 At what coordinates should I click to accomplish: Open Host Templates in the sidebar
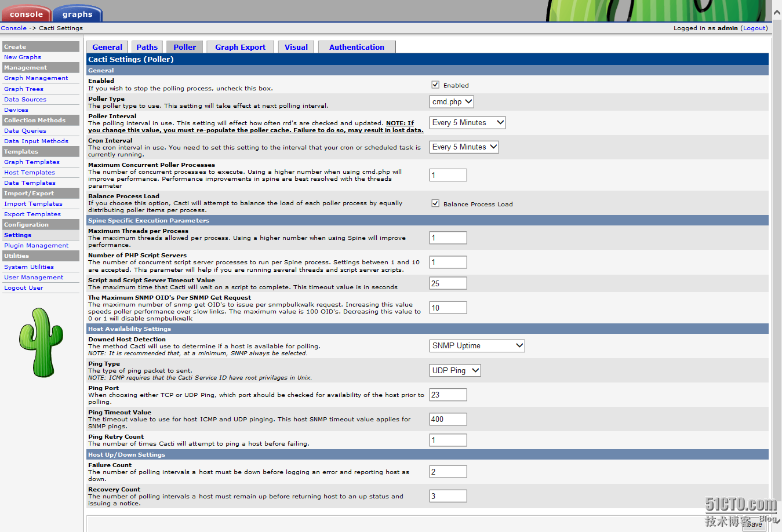click(30, 172)
